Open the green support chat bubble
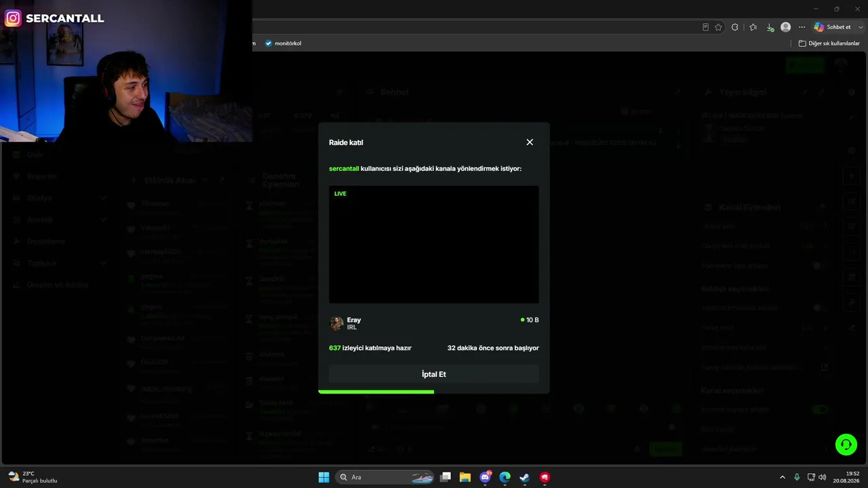Viewport: 868px width, 488px height. [x=846, y=445]
